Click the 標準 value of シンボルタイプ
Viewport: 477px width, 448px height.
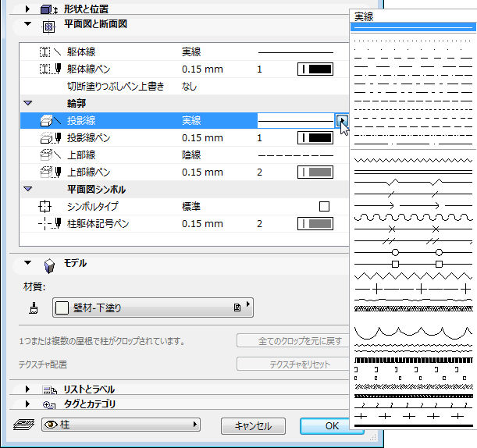pyautogui.click(x=191, y=207)
